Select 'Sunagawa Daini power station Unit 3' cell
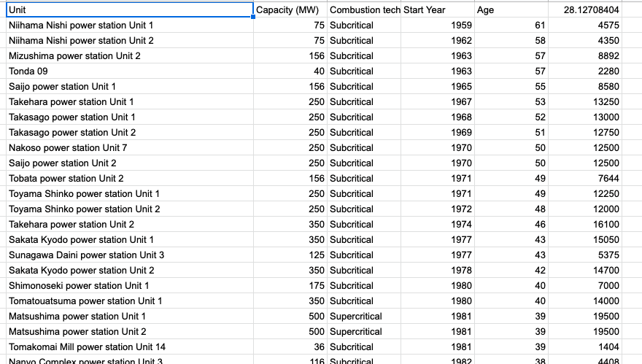 (130, 255)
